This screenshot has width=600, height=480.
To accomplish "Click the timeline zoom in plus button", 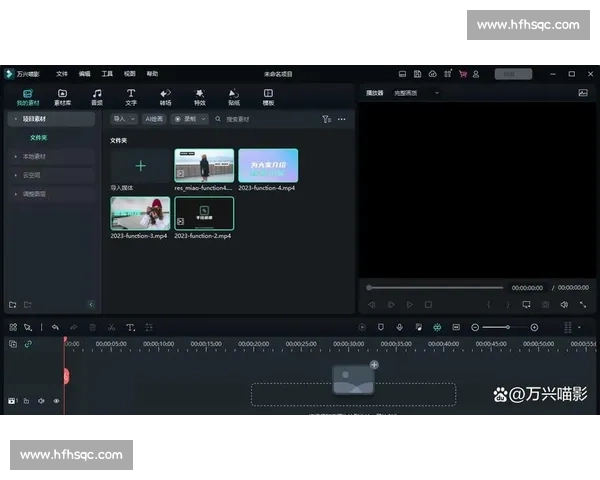I will point(534,327).
